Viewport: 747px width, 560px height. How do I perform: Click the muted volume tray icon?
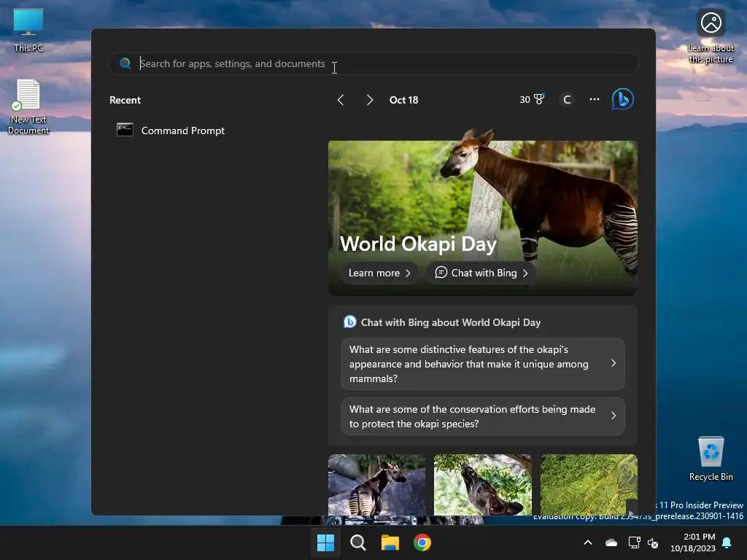653,542
